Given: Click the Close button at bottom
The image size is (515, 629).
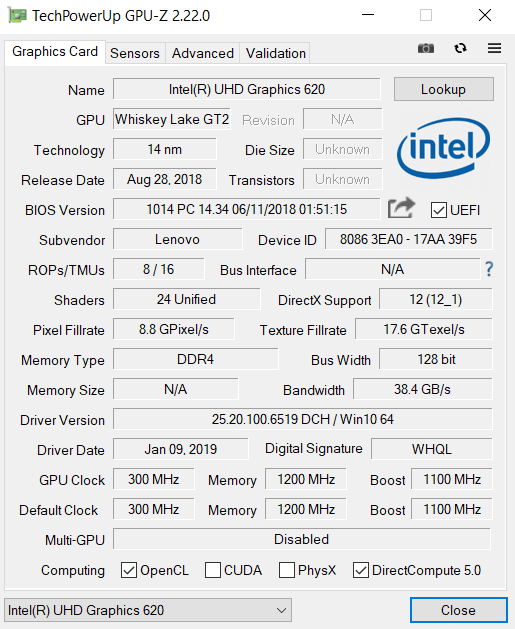Looking at the screenshot, I should tap(458, 610).
